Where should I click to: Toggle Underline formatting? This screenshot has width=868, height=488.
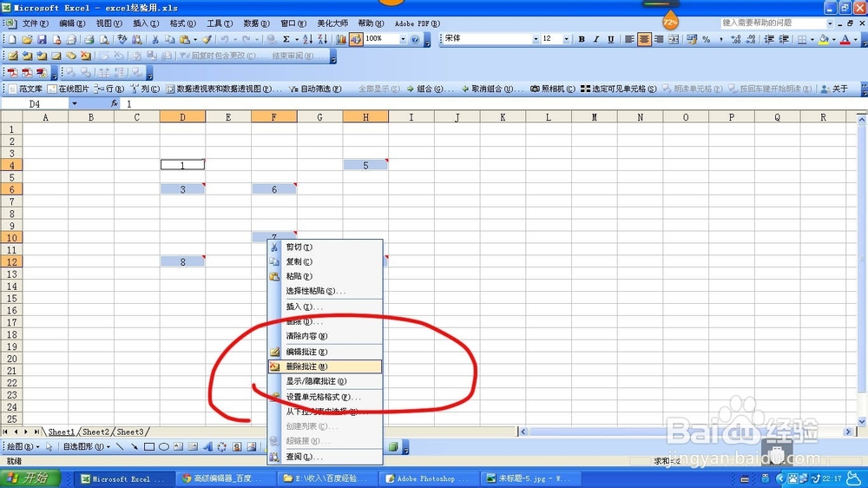click(610, 39)
